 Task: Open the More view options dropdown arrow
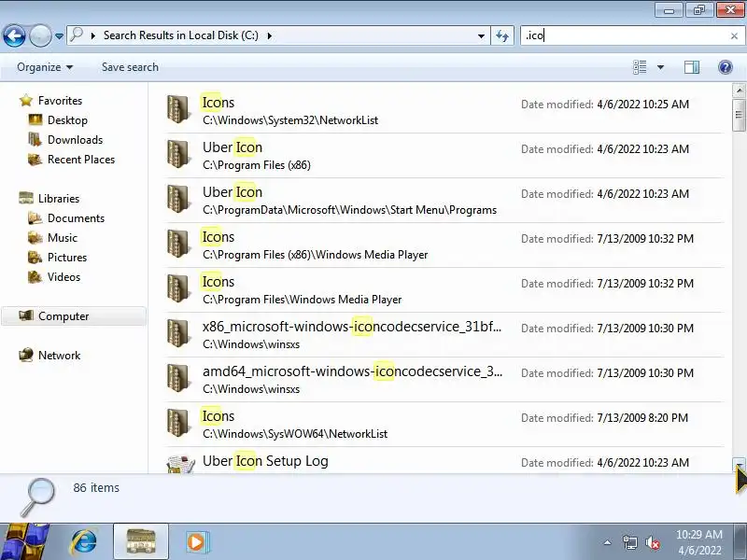[660, 67]
